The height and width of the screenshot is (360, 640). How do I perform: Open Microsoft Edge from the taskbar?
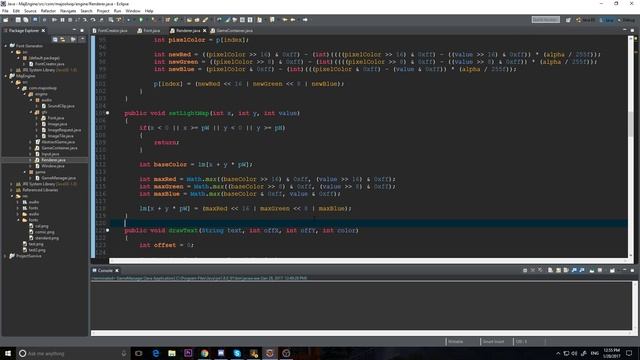click(156, 353)
